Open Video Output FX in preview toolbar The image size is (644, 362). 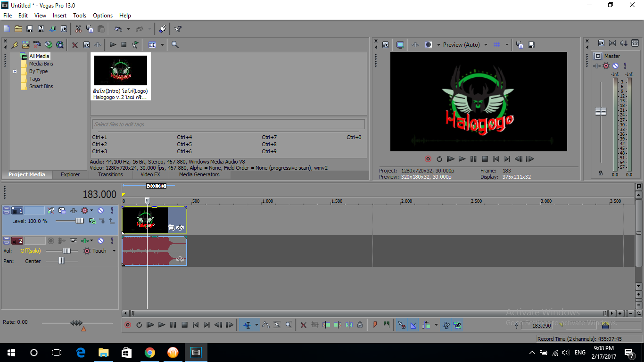click(415, 45)
